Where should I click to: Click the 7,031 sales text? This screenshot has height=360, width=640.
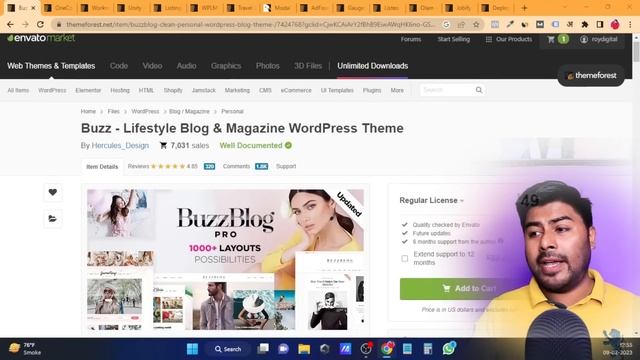pos(190,145)
